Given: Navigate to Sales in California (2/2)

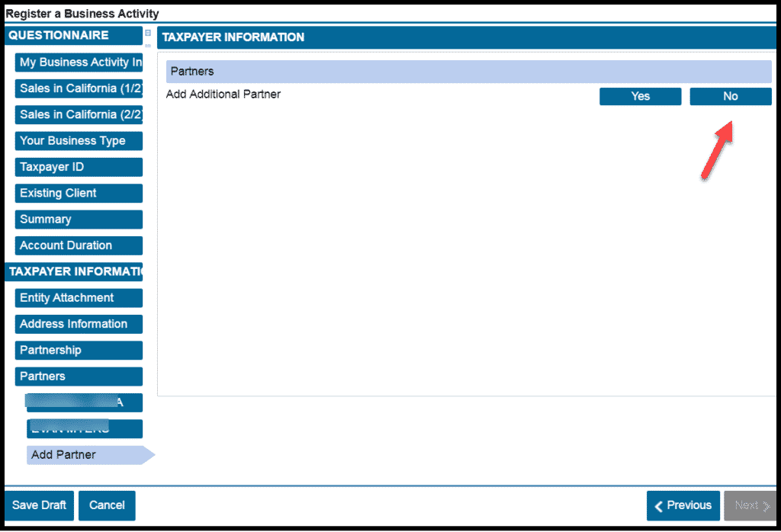Looking at the screenshot, I should point(79,114).
